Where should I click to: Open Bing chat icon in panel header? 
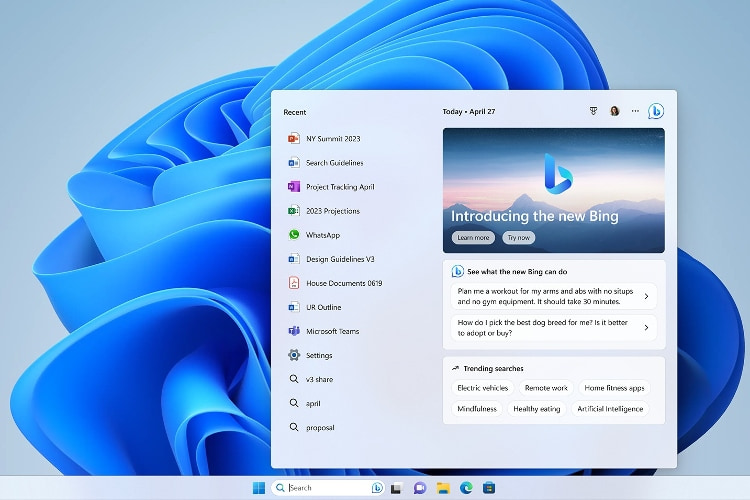tap(656, 111)
